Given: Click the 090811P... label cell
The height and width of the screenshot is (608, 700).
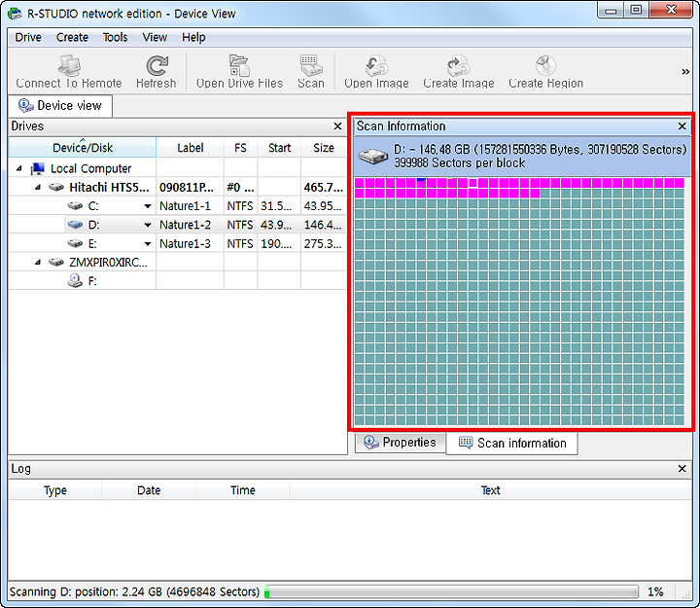Looking at the screenshot, I should tap(190, 187).
